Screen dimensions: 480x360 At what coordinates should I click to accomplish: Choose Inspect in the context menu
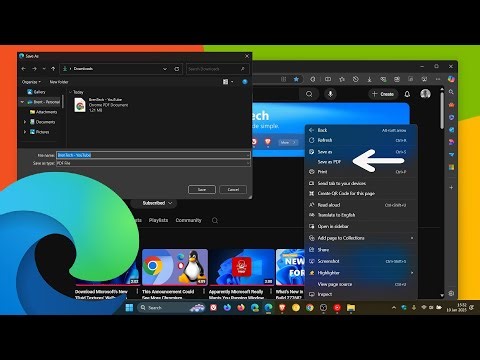click(x=362, y=294)
